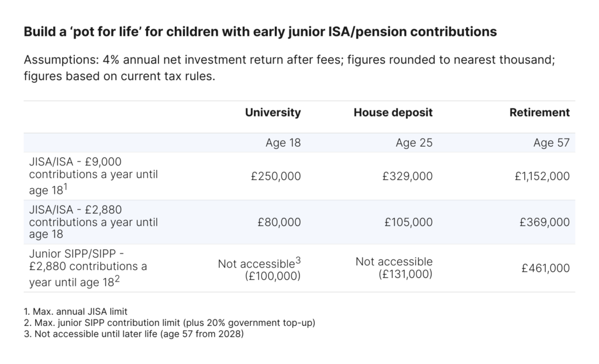Click footnote 1 about max JISA limit
The image size is (599, 364).
pos(75,312)
